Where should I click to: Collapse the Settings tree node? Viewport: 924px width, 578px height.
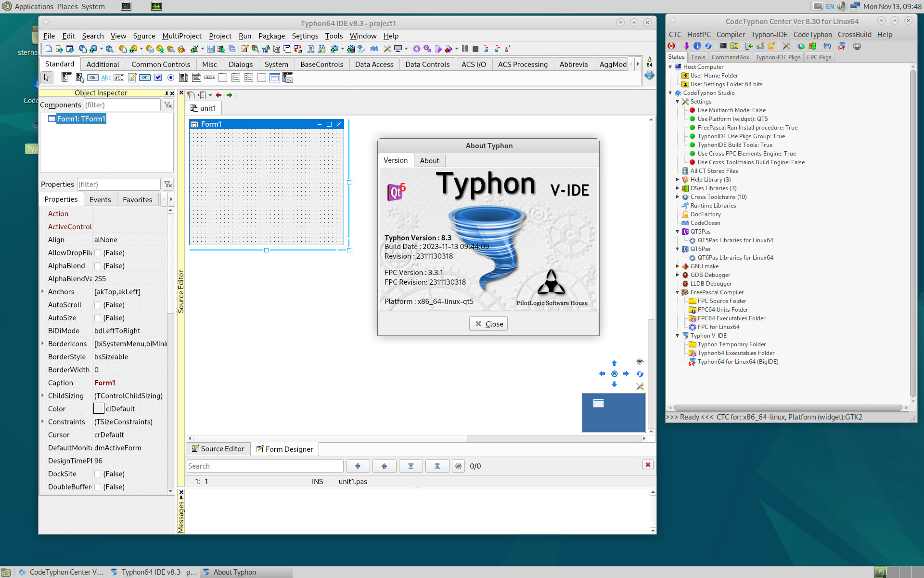click(x=678, y=102)
